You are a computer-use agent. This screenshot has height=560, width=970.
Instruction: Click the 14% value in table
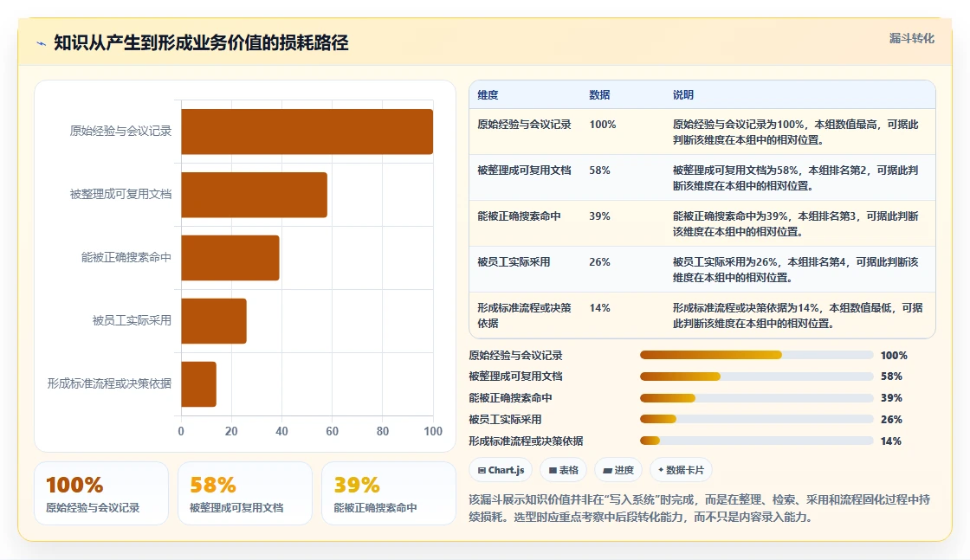pos(599,307)
